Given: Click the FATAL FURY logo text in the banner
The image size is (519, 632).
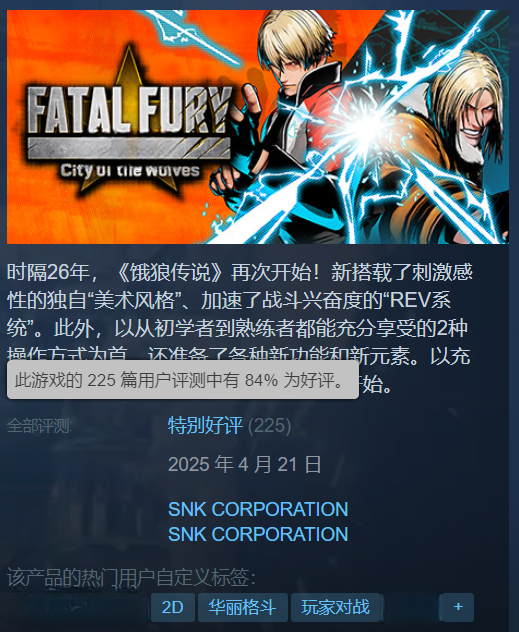Looking at the screenshot, I should click(x=130, y=110).
